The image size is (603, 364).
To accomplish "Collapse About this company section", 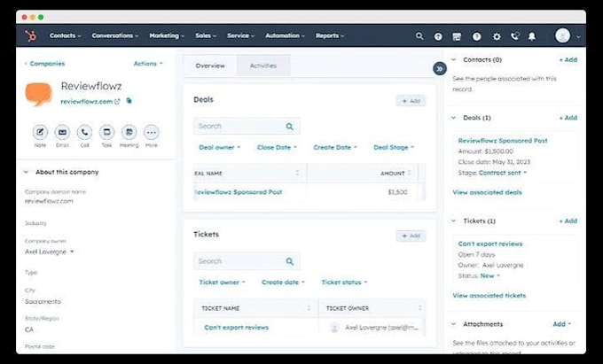I will pyautogui.click(x=26, y=172).
